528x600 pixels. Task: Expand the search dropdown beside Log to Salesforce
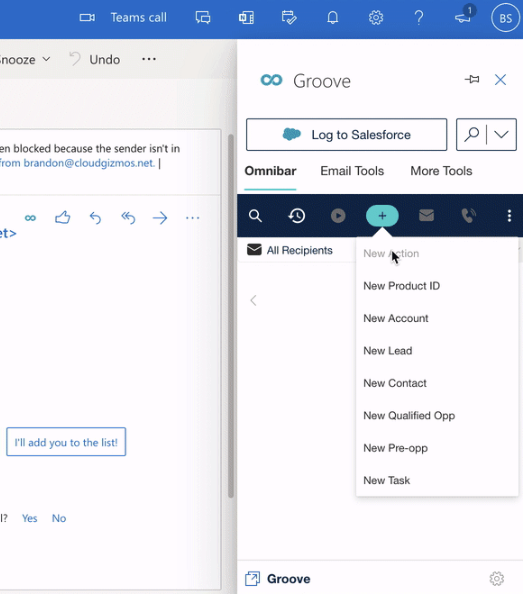click(x=501, y=134)
